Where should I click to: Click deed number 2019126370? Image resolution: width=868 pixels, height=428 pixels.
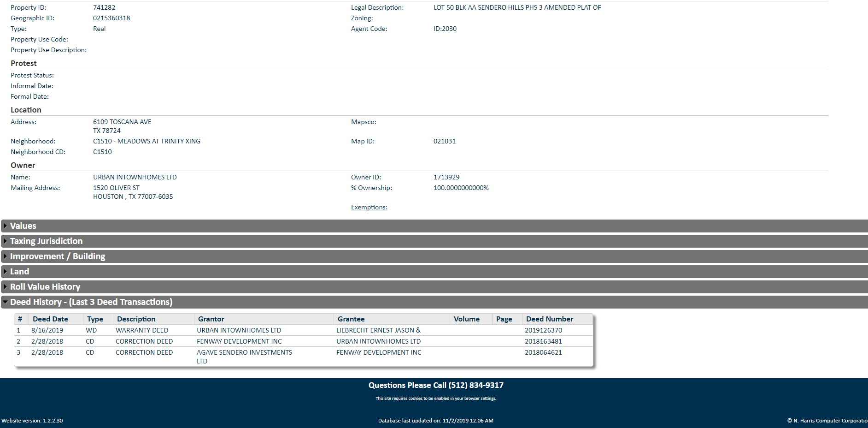click(543, 330)
